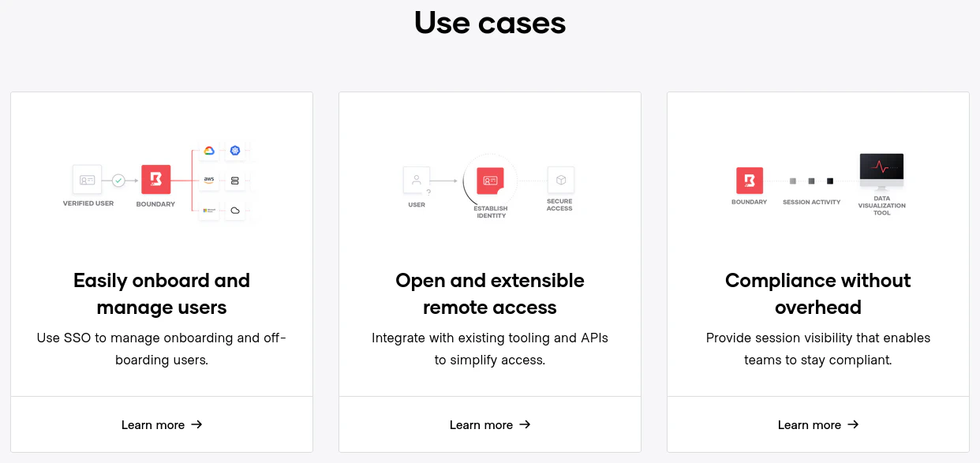
Task: Click the green checkmark circle icon
Action: (x=118, y=181)
